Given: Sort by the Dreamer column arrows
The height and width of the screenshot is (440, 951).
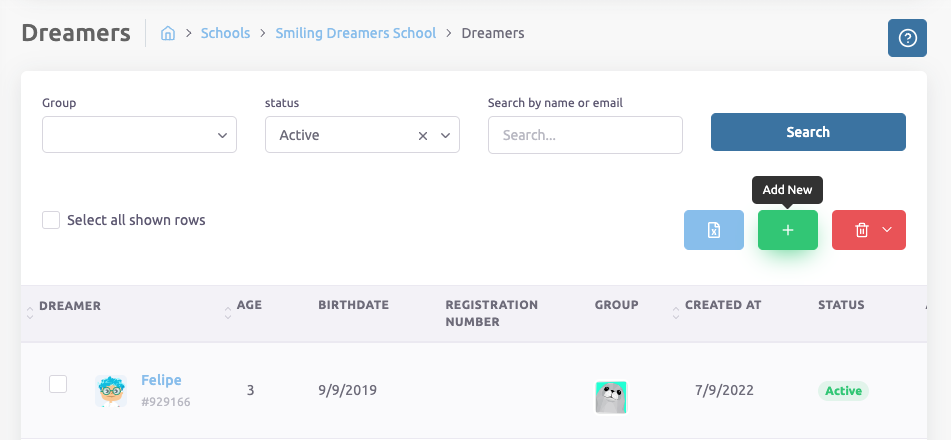Looking at the screenshot, I should 29,312.
